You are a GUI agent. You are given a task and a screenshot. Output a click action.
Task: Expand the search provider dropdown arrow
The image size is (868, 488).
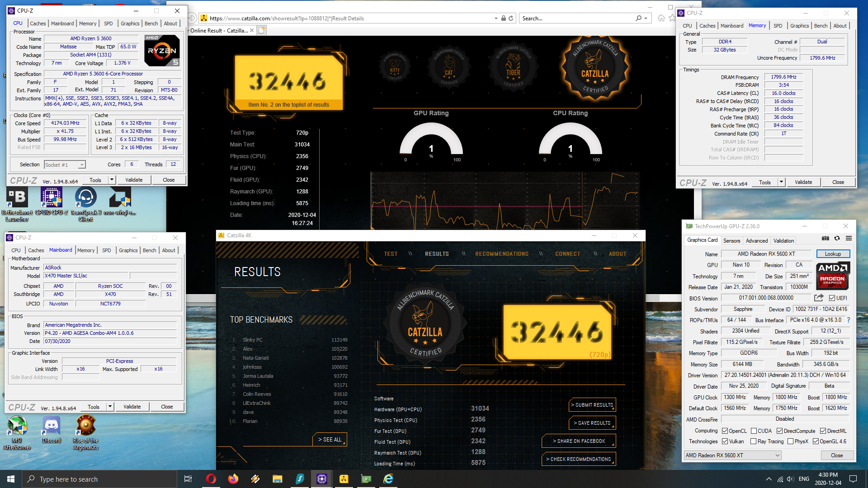(x=646, y=19)
